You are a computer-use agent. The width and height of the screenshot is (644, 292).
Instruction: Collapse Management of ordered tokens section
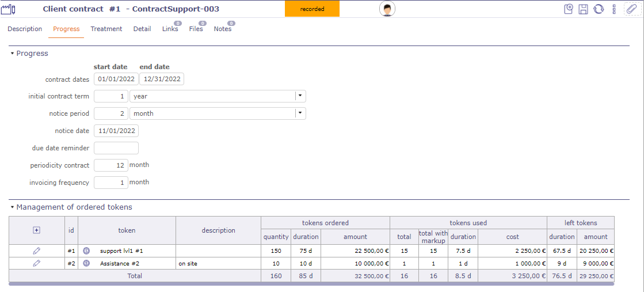[x=12, y=207]
